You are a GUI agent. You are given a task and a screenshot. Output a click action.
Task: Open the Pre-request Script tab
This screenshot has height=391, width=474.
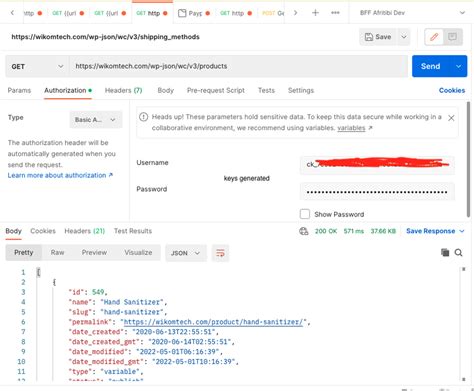[x=216, y=90]
